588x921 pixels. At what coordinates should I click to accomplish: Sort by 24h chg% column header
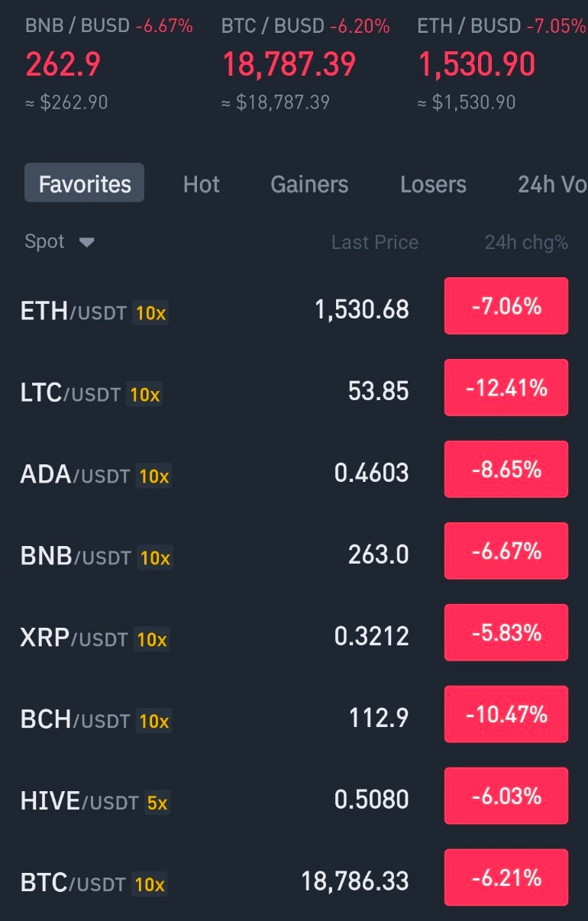pyautogui.click(x=526, y=243)
